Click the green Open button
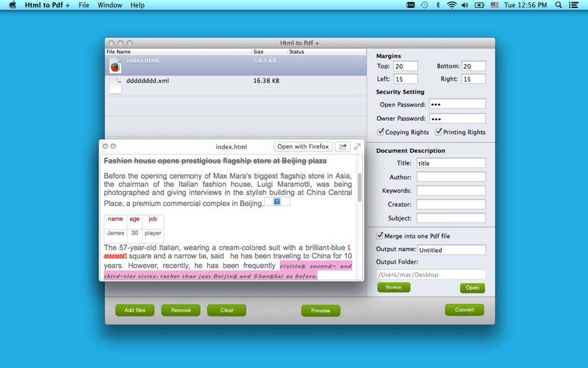 472,288
